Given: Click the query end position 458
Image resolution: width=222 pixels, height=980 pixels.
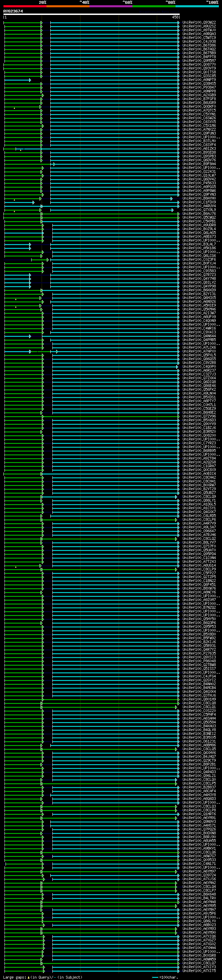Looking at the screenshot, I should 175,17.
